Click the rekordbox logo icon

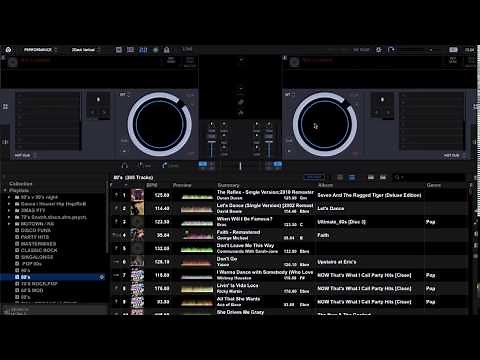(8, 50)
